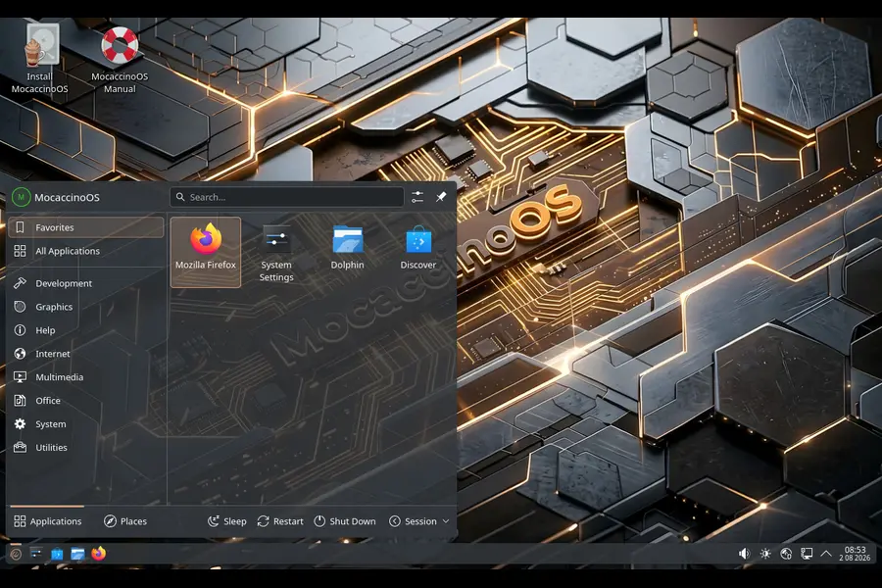Click the Search field in launcher
Screen dimensions: 882x588
pyautogui.click(x=287, y=197)
